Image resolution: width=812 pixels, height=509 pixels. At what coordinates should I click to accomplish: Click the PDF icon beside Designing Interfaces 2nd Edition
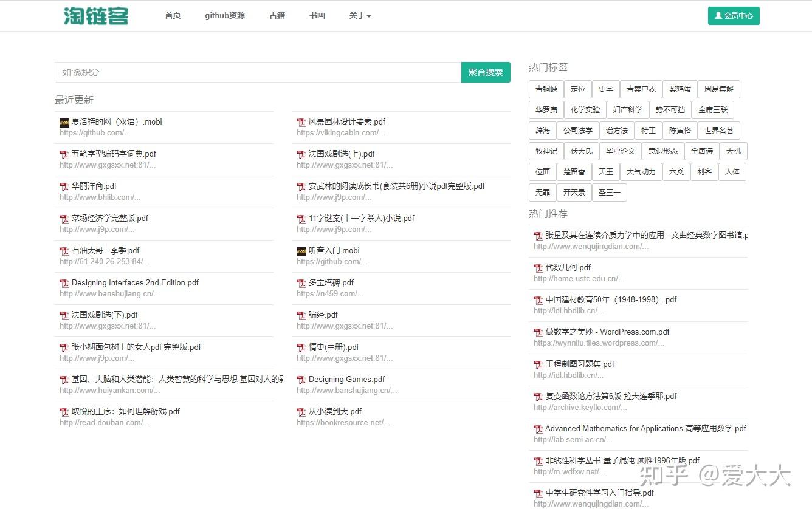tap(64, 283)
